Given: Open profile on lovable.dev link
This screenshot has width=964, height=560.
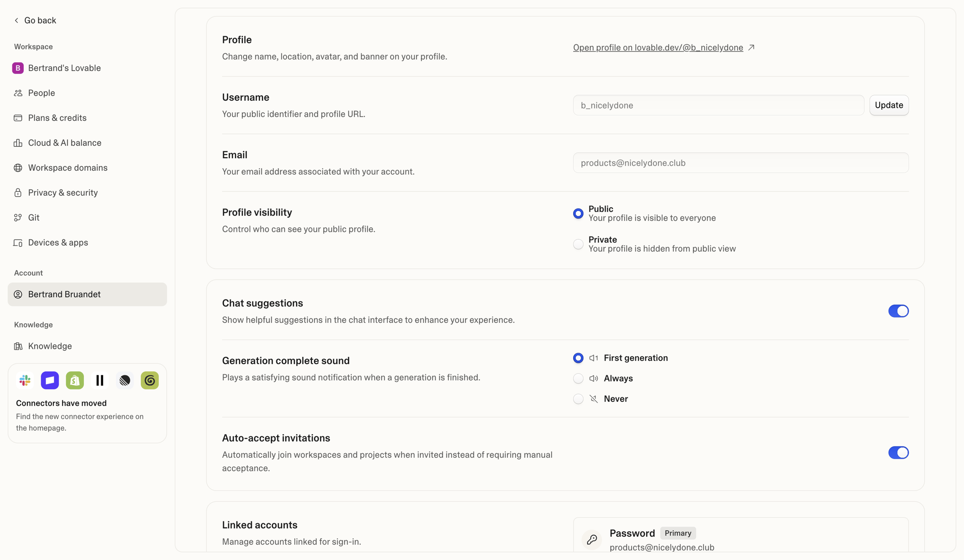Looking at the screenshot, I should point(658,47).
